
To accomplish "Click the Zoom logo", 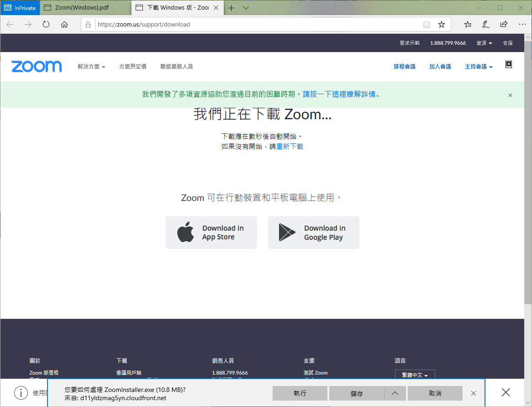I will [x=37, y=66].
